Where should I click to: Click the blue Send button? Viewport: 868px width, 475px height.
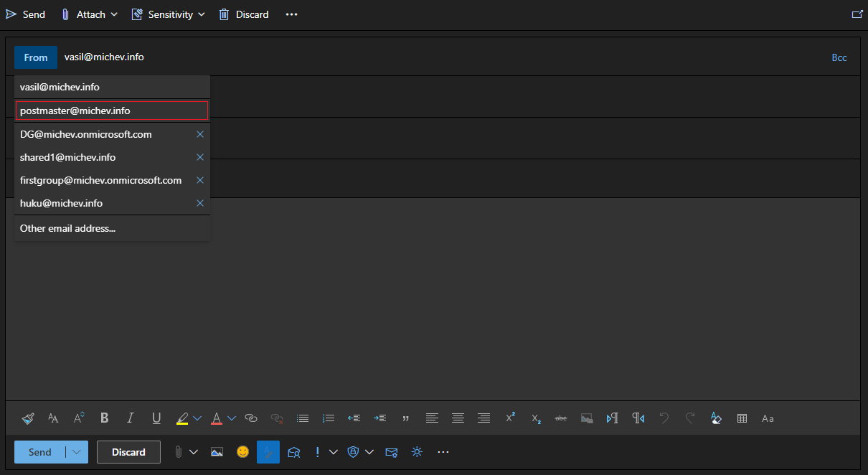pos(40,452)
